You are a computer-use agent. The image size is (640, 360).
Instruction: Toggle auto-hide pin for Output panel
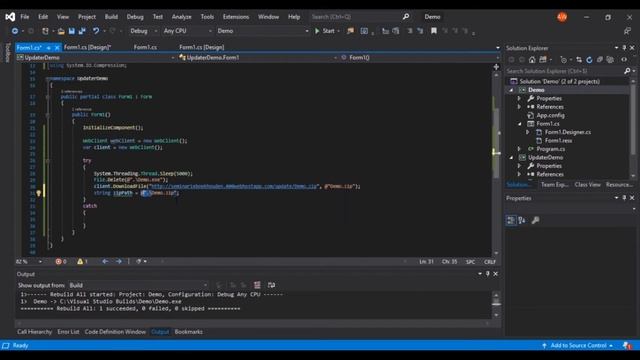point(487,274)
